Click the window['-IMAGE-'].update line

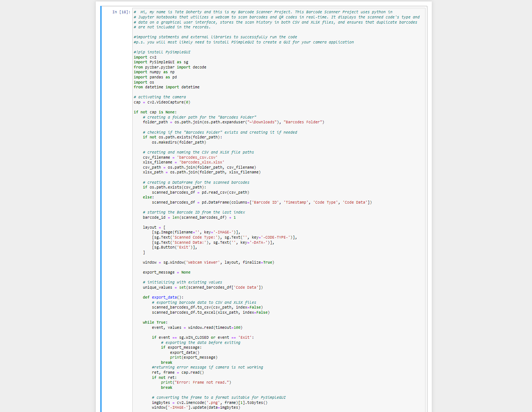click(196, 408)
